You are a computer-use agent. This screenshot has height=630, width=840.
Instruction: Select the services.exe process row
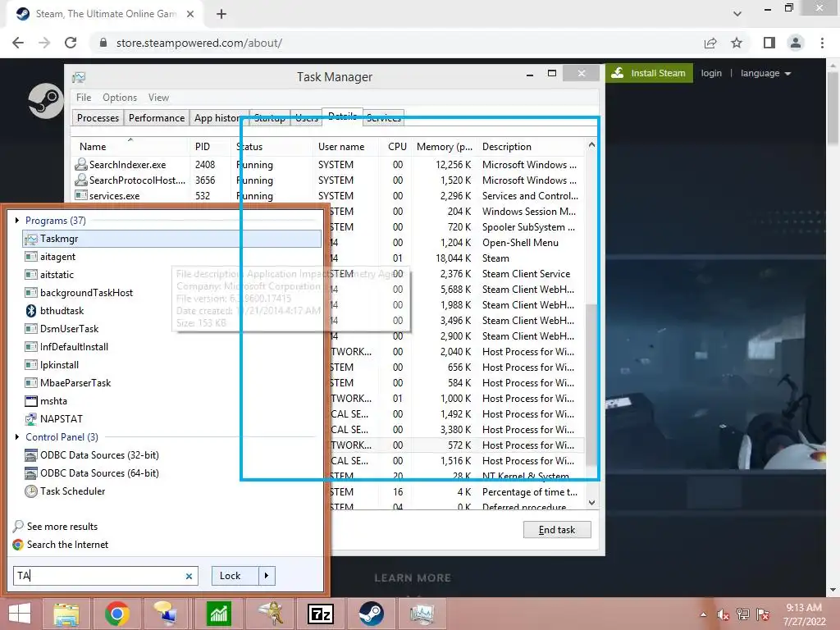[x=328, y=196]
